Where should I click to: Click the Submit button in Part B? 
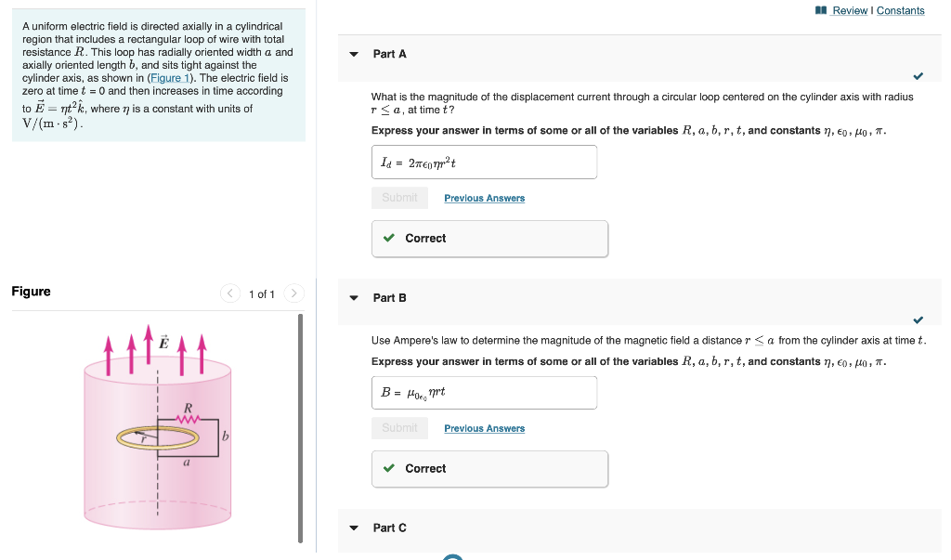(x=399, y=428)
